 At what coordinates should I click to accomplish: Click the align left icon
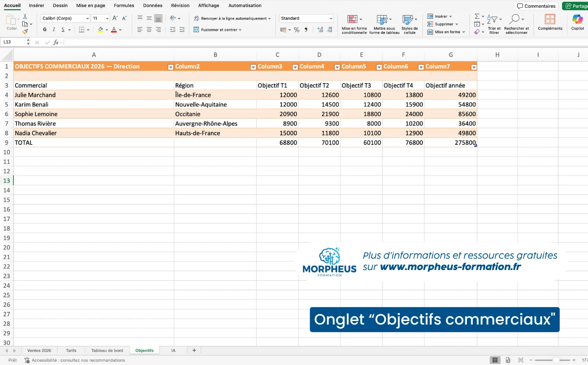[140, 30]
